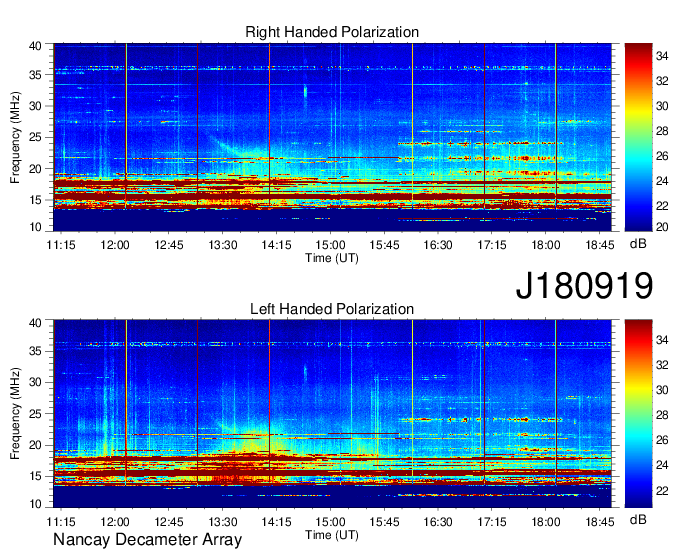
Task: Click "Frequency (MHz)" beside the Right Handed plot
Action: pyautogui.click(x=15, y=137)
